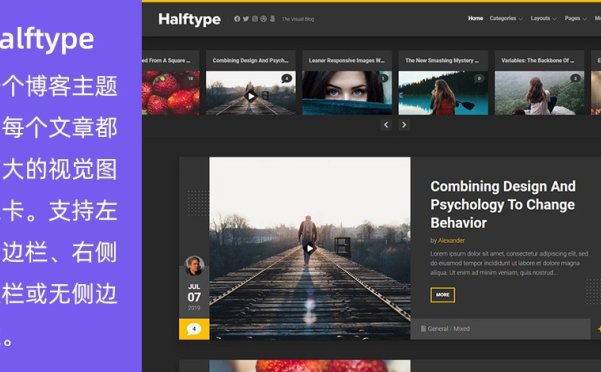Click author name Alexander

(x=451, y=241)
